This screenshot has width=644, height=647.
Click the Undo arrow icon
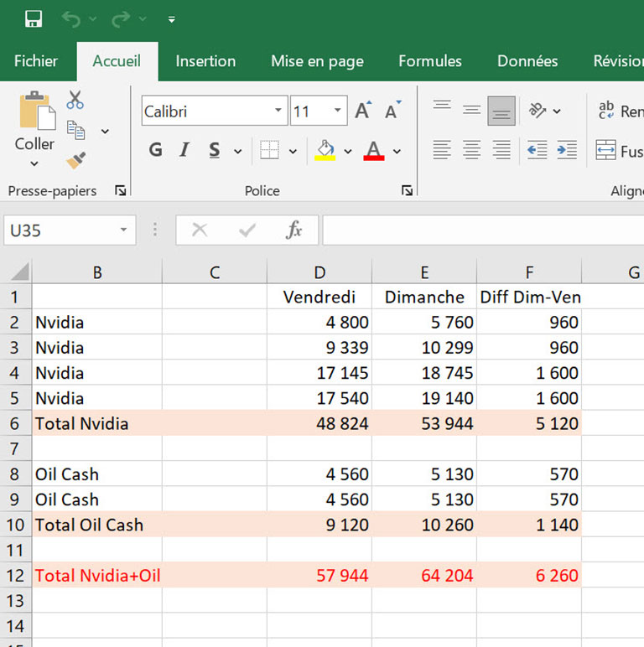[x=72, y=18]
